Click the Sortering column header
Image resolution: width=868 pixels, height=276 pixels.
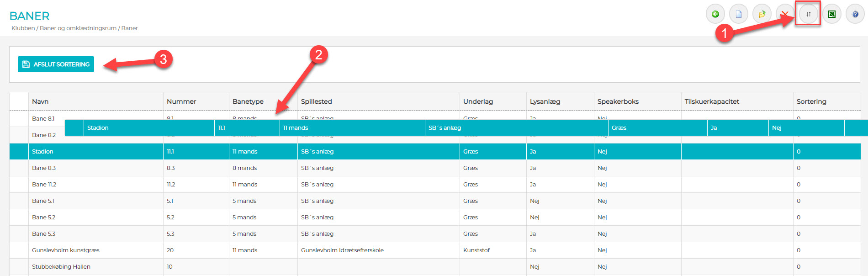tap(811, 101)
